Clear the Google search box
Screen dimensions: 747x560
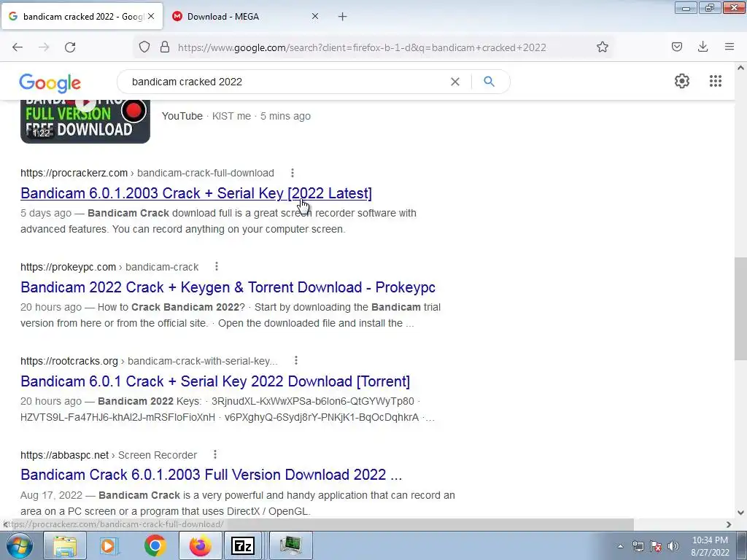[455, 82]
